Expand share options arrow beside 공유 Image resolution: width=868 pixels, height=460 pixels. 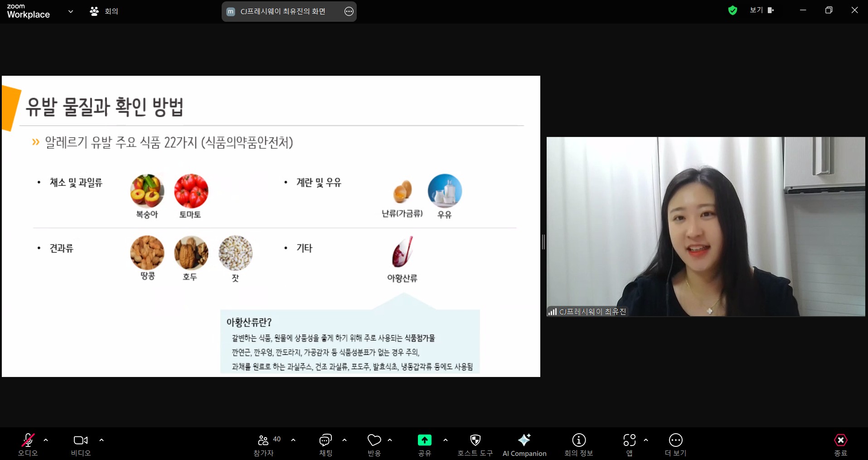click(x=446, y=440)
